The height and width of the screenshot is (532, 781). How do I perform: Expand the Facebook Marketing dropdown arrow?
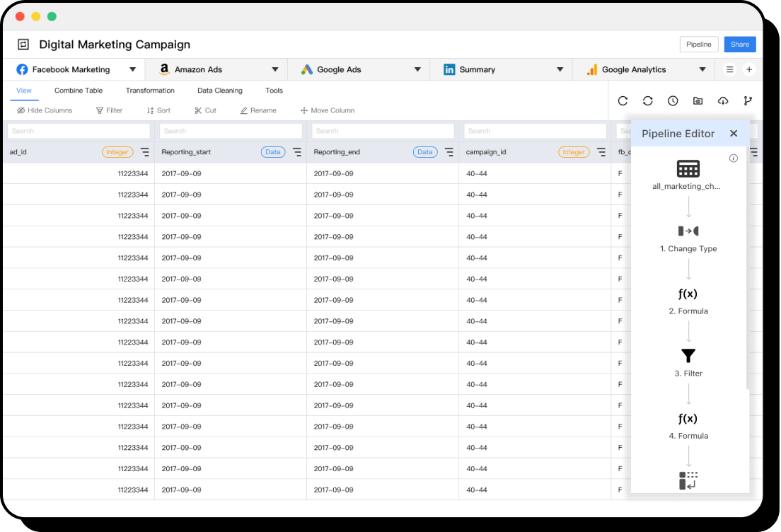pyautogui.click(x=132, y=69)
